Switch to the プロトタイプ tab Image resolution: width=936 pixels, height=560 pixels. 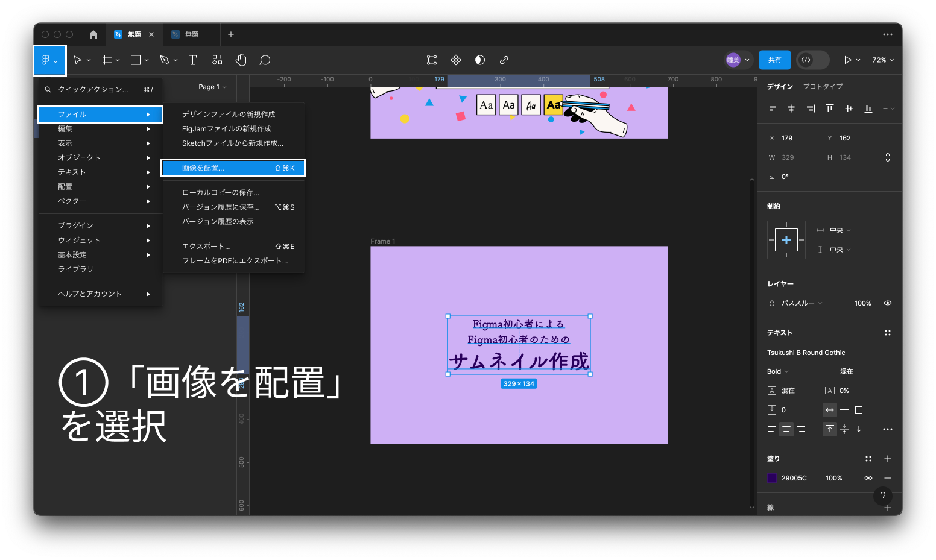(823, 86)
